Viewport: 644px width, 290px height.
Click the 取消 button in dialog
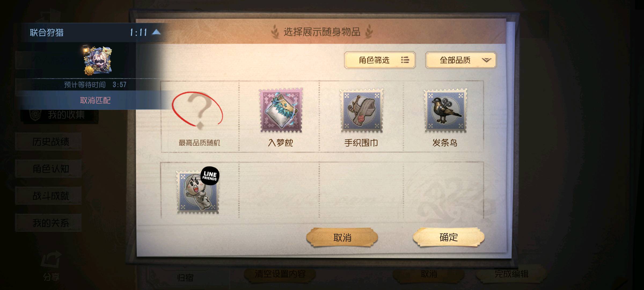coord(342,237)
